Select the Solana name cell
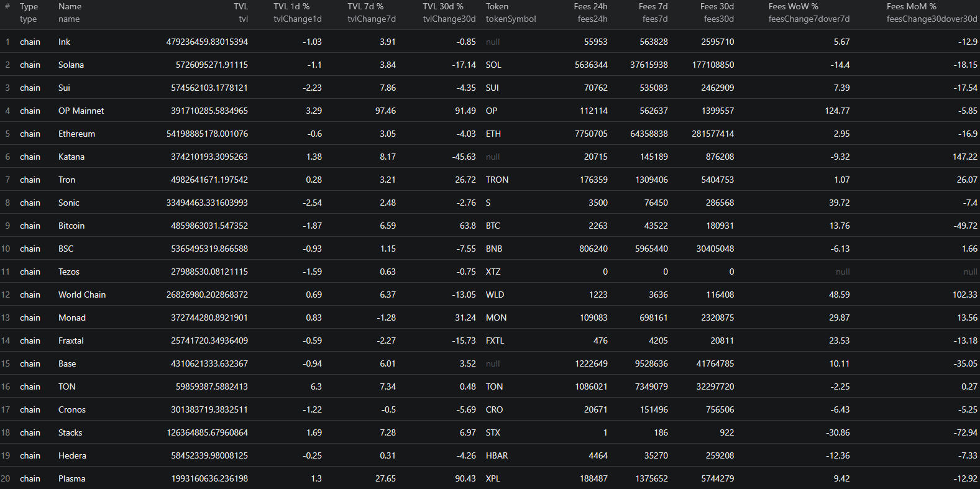Screen dimensions: 980x489 pos(71,65)
